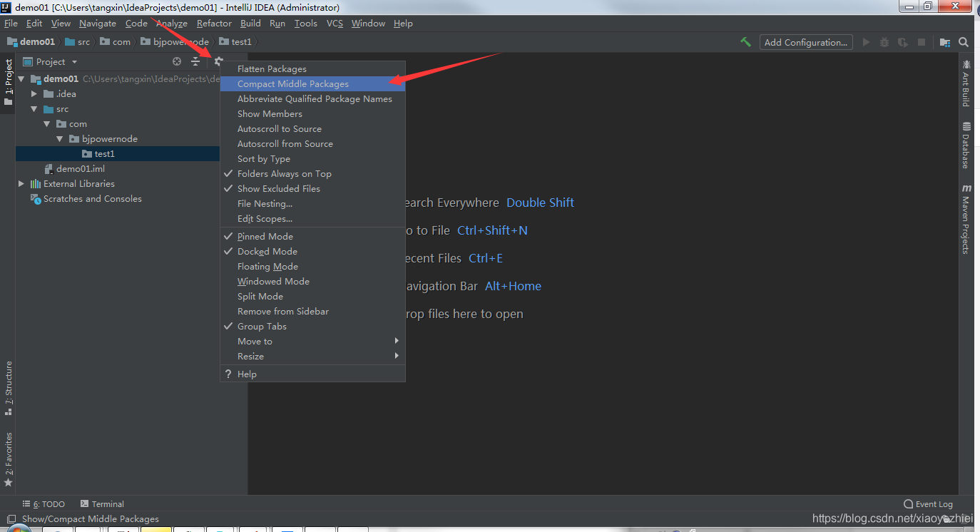Open the Terminal tool window
The width and height of the screenshot is (980, 532).
point(102,503)
